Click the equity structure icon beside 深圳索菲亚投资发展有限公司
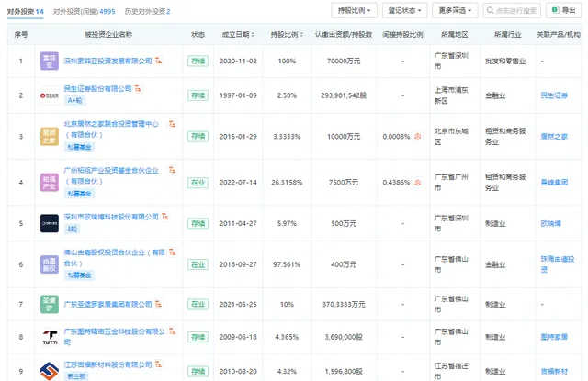Image resolution: width=588 pixels, height=381 pixels. coord(159,59)
